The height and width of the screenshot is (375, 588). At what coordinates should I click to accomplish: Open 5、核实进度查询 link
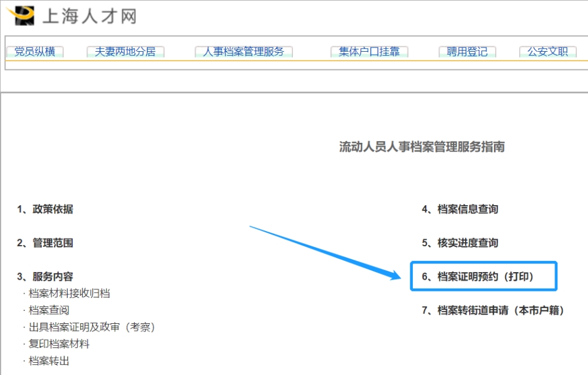460,243
